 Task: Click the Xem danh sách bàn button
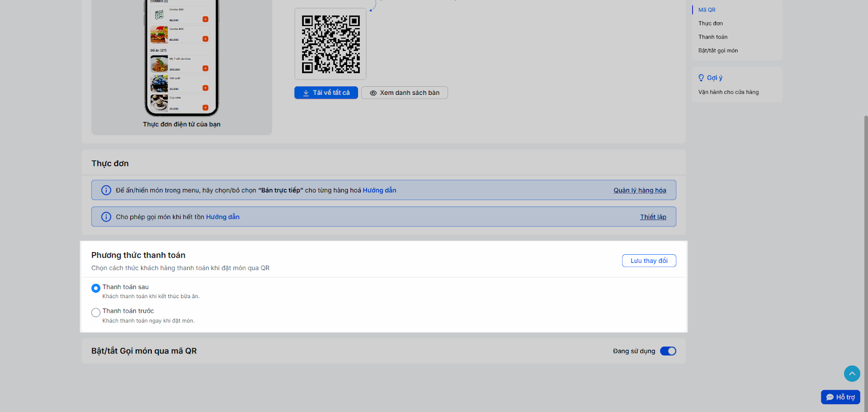(x=405, y=93)
